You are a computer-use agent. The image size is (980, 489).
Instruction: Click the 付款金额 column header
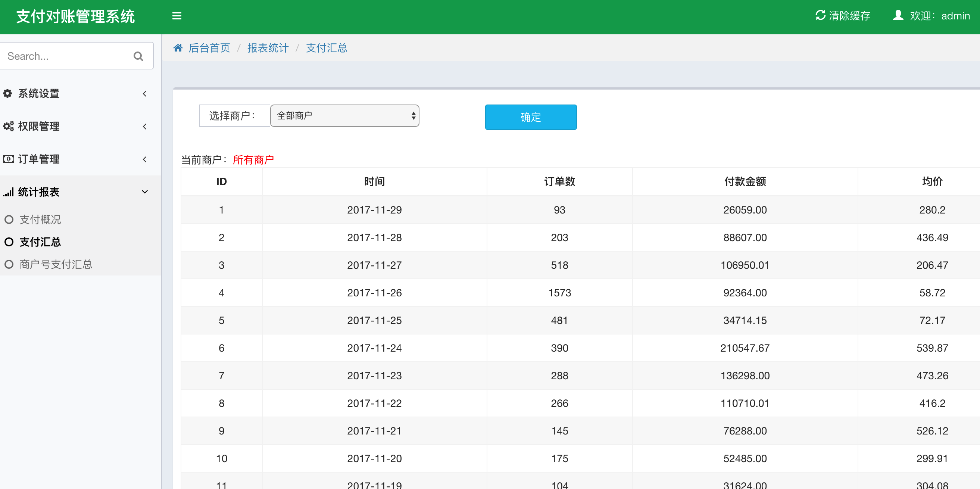(x=745, y=181)
